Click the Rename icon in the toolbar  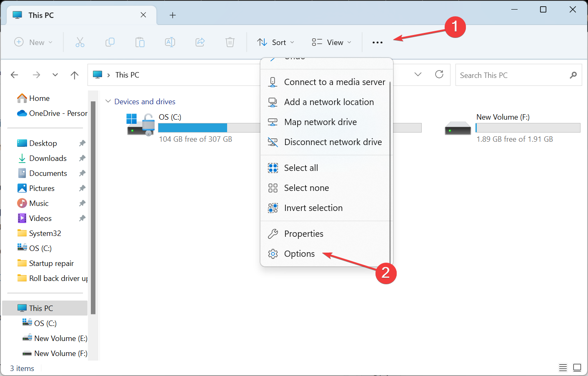(170, 42)
